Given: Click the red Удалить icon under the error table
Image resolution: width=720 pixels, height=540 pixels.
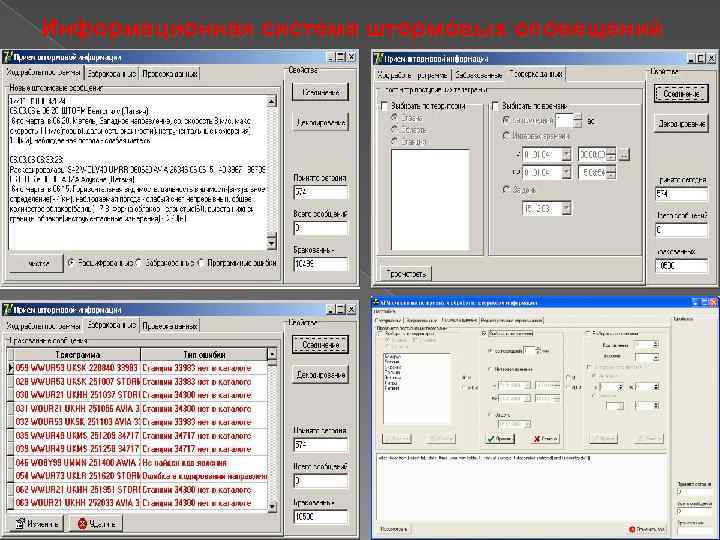Looking at the screenshot, I should pos(82,523).
